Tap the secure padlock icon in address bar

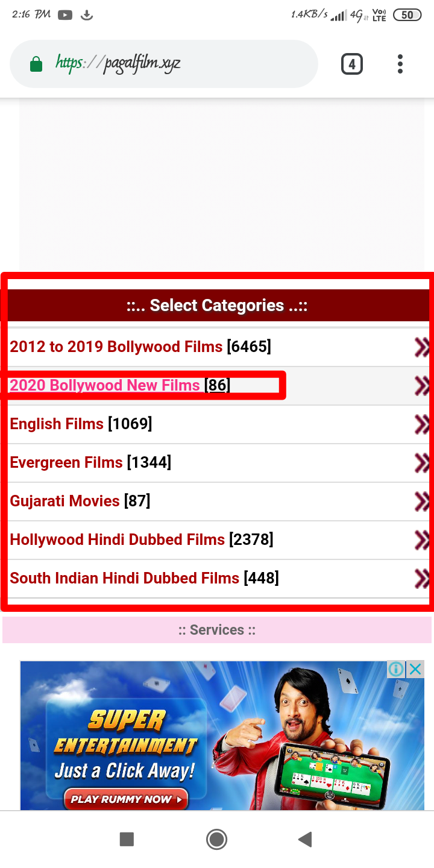point(36,64)
